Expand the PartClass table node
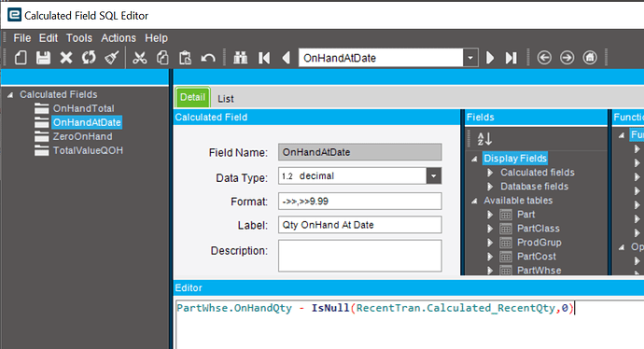 click(x=490, y=229)
